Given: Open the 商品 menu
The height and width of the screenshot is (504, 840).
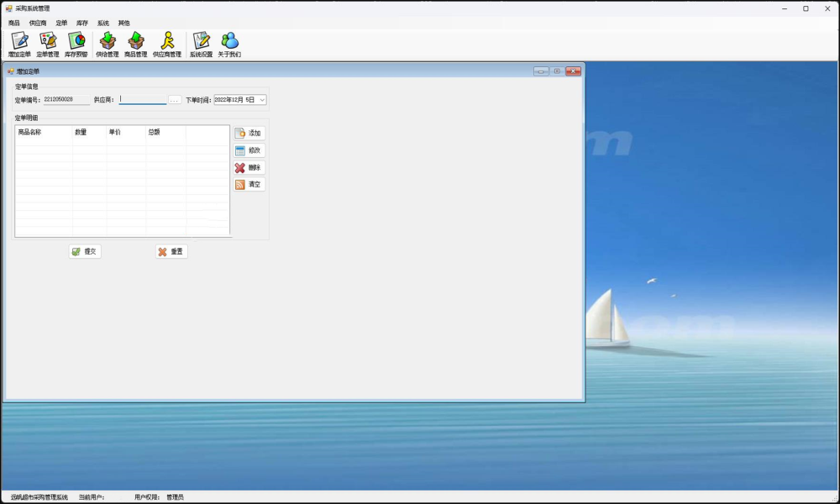Looking at the screenshot, I should coord(14,23).
